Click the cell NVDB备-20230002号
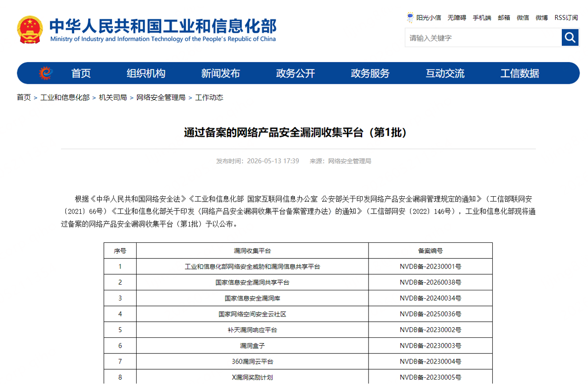Viewport: 588px width, 388px height. click(431, 330)
